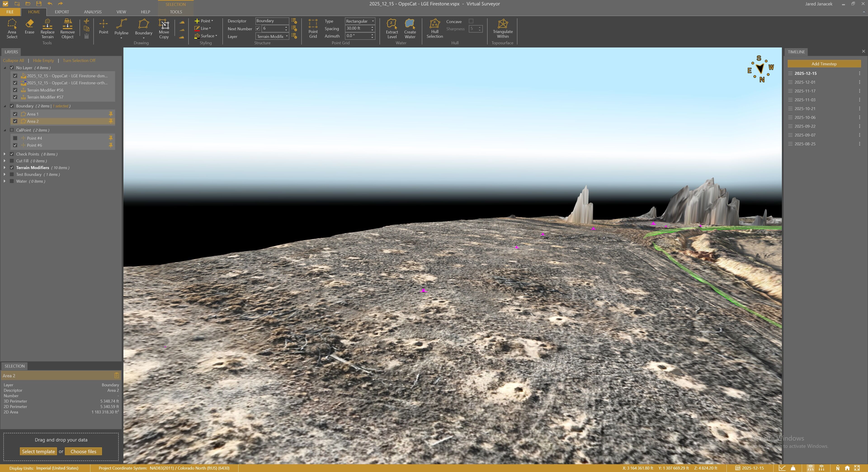Show the Test Boundary layer
The image size is (868, 472).
tap(12, 175)
